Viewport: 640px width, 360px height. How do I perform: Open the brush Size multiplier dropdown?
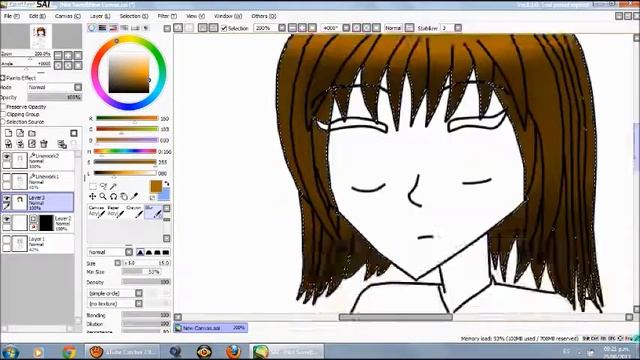pyautogui.click(x=118, y=263)
